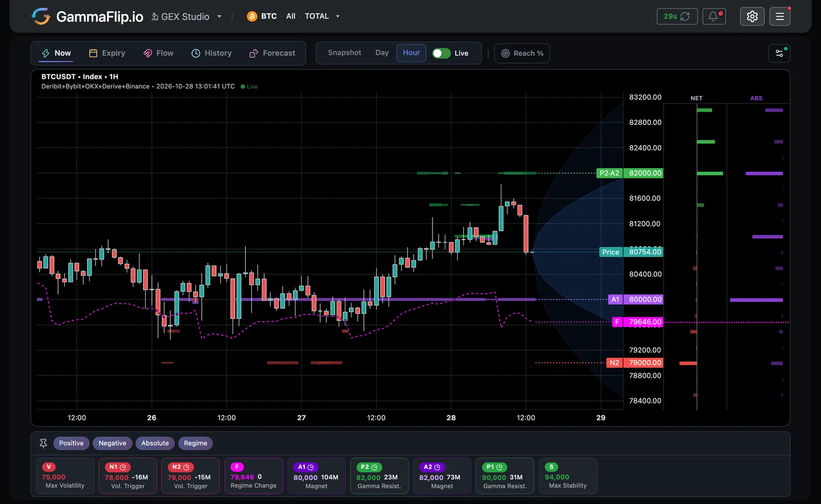
Task: Click the Now tab lightning icon
Action: (46, 53)
